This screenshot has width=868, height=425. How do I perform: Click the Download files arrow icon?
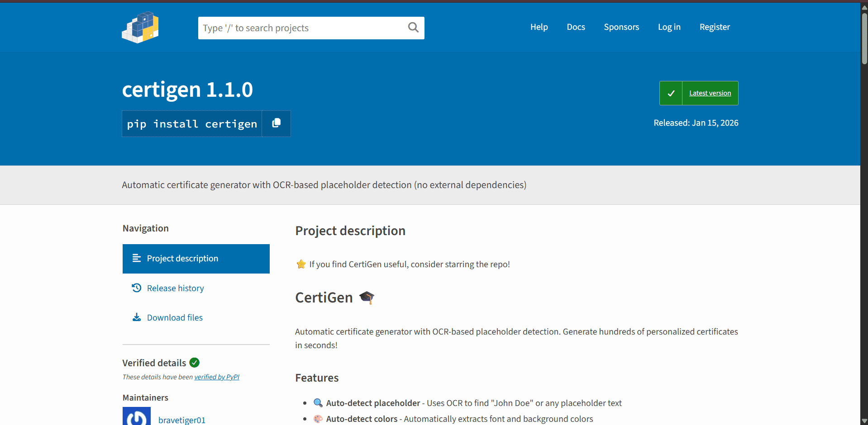[x=136, y=317]
